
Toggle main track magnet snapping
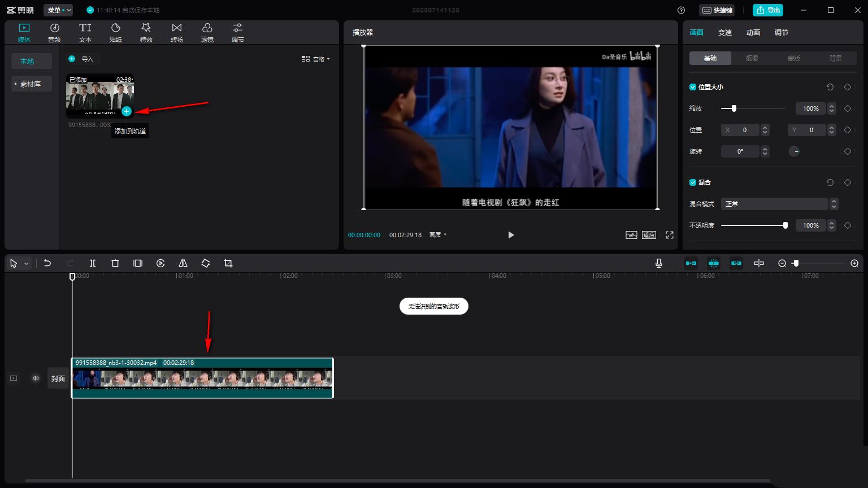[x=691, y=263]
